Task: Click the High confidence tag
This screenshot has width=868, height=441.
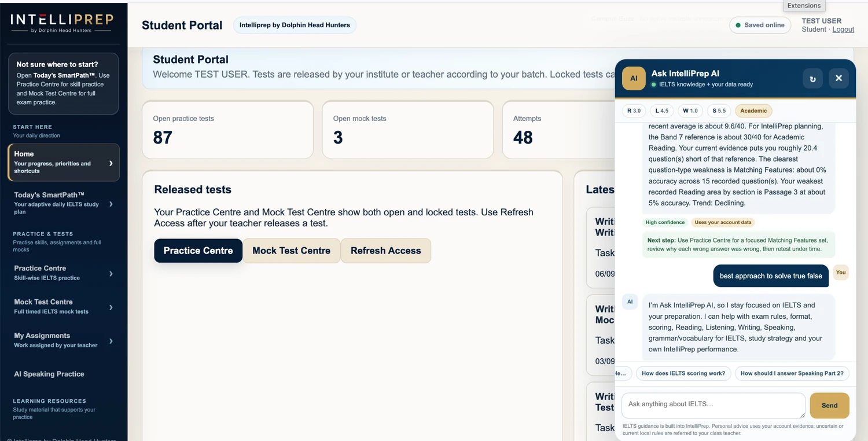Action: (x=665, y=222)
